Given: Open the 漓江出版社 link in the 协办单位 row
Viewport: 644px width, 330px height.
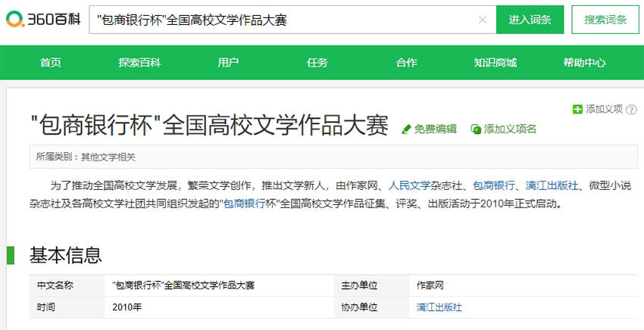Looking at the screenshot, I should (x=439, y=307).
